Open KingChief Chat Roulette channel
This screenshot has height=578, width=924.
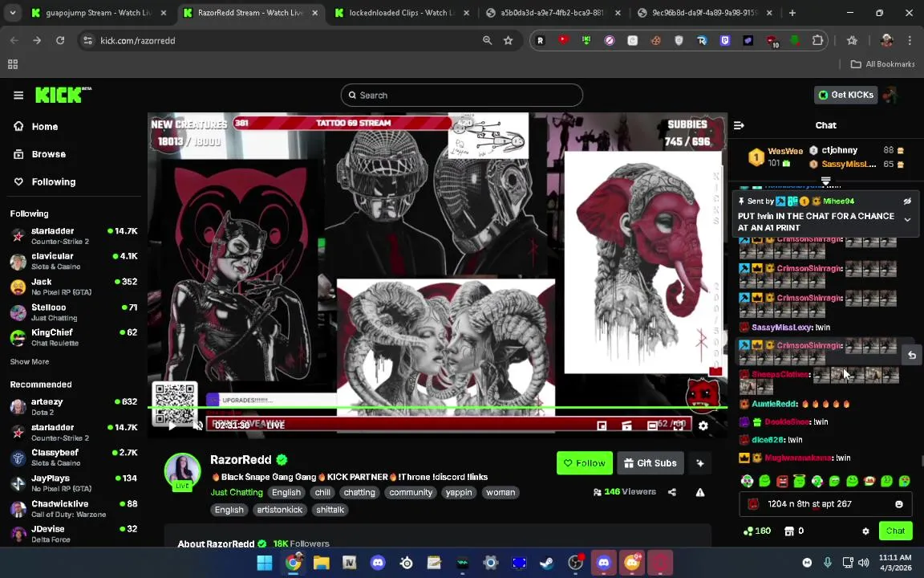coord(74,337)
